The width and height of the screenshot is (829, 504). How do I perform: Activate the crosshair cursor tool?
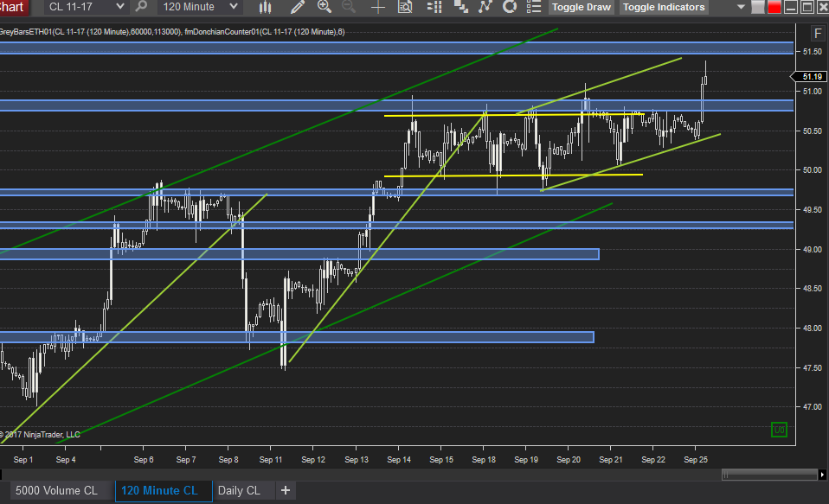tap(377, 7)
